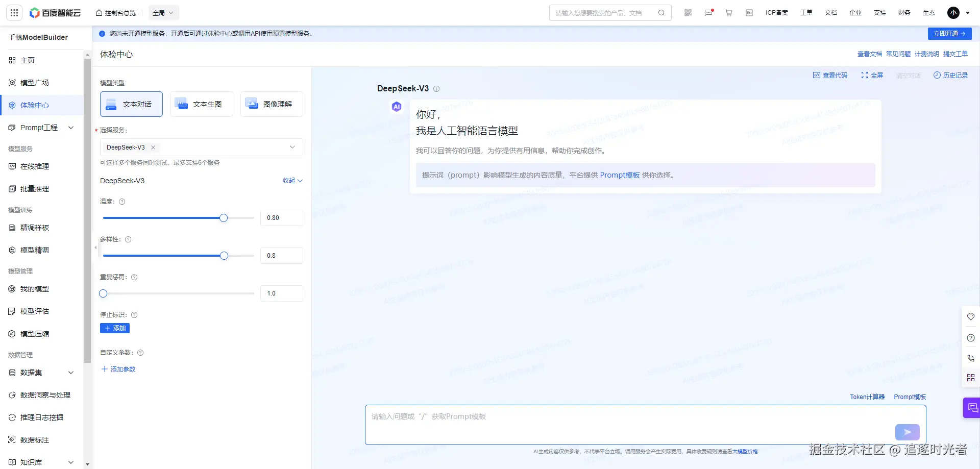
Task: Open the 提交工单 link
Action: pos(955,54)
